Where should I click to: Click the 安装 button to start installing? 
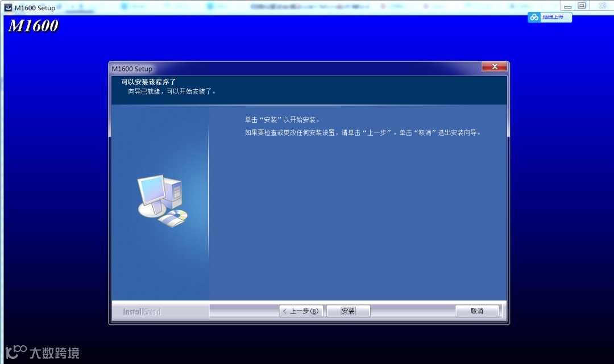pos(348,311)
